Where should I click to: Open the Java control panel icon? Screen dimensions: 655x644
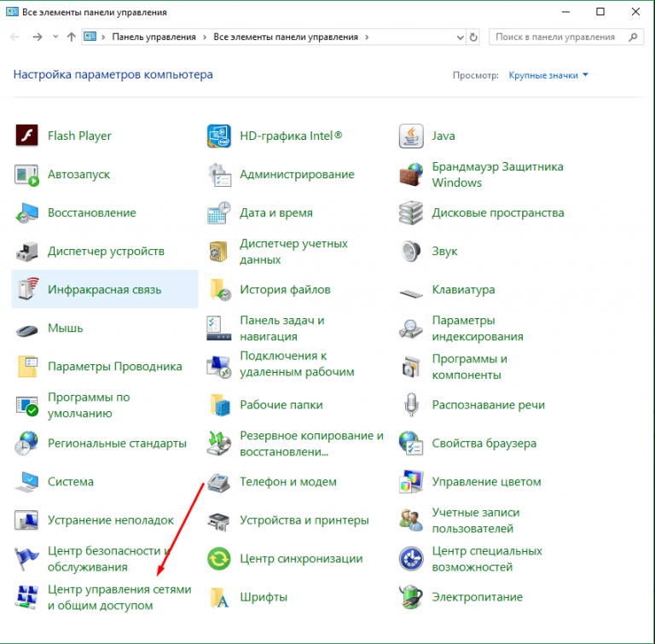point(412,136)
